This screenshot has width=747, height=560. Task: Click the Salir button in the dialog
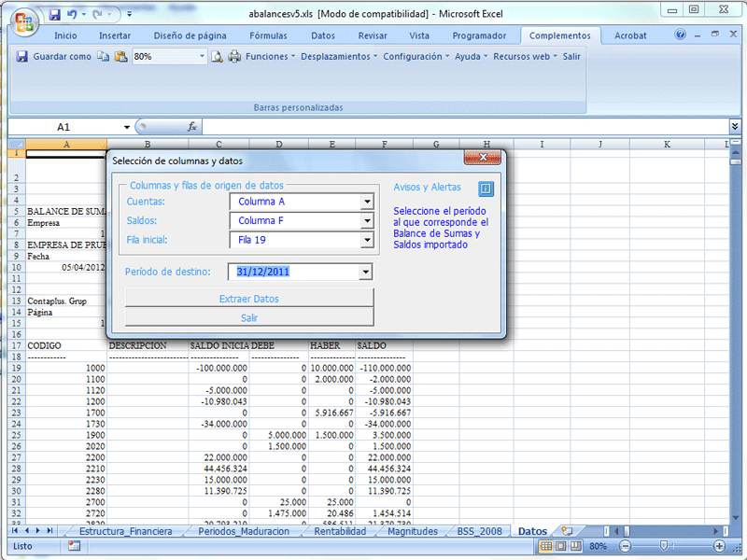pos(249,317)
